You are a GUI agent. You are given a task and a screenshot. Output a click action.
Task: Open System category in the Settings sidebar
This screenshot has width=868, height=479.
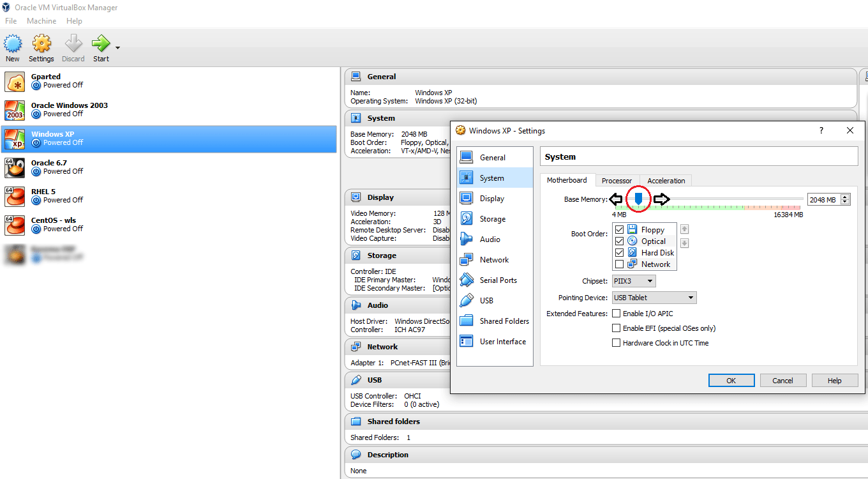495,178
